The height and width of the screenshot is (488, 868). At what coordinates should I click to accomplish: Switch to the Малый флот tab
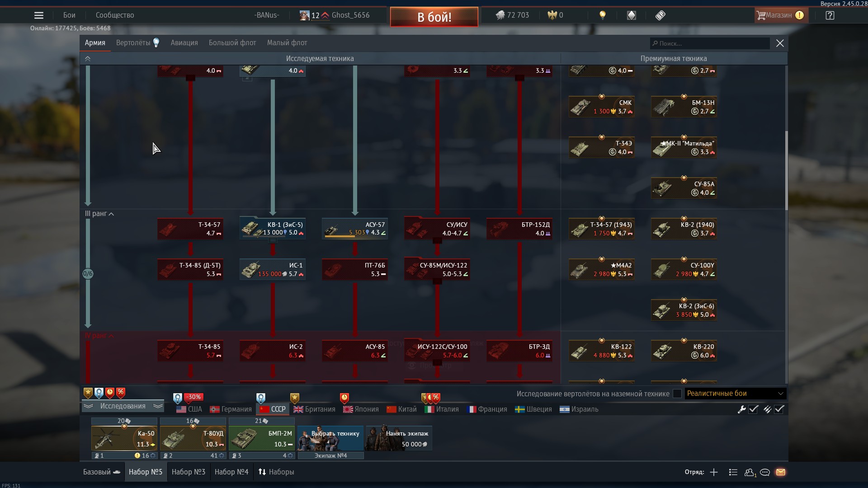coord(287,43)
